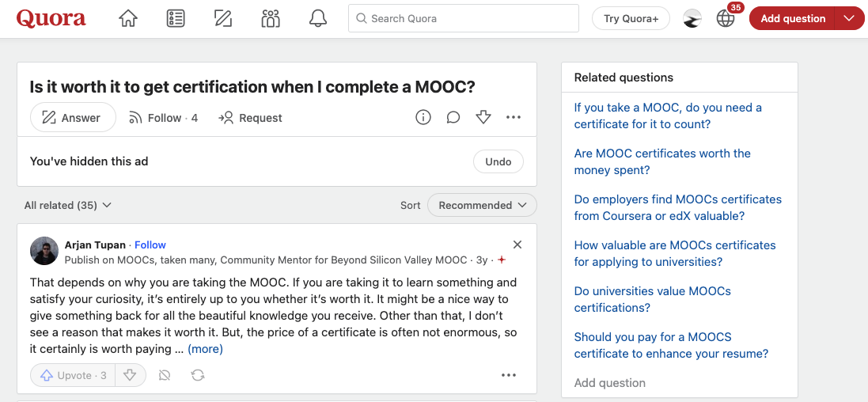Screen dimensions: 868x402
Task: Open the question info icon
Action: click(423, 117)
